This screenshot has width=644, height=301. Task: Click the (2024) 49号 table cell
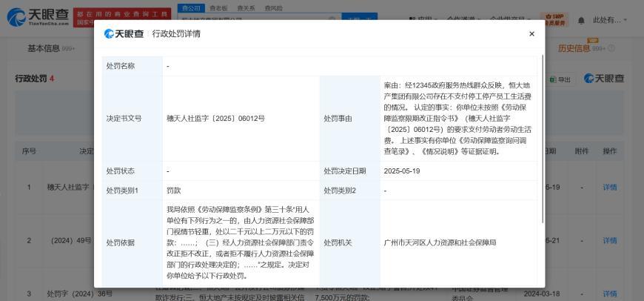pyautogui.click(x=71, y=240)
